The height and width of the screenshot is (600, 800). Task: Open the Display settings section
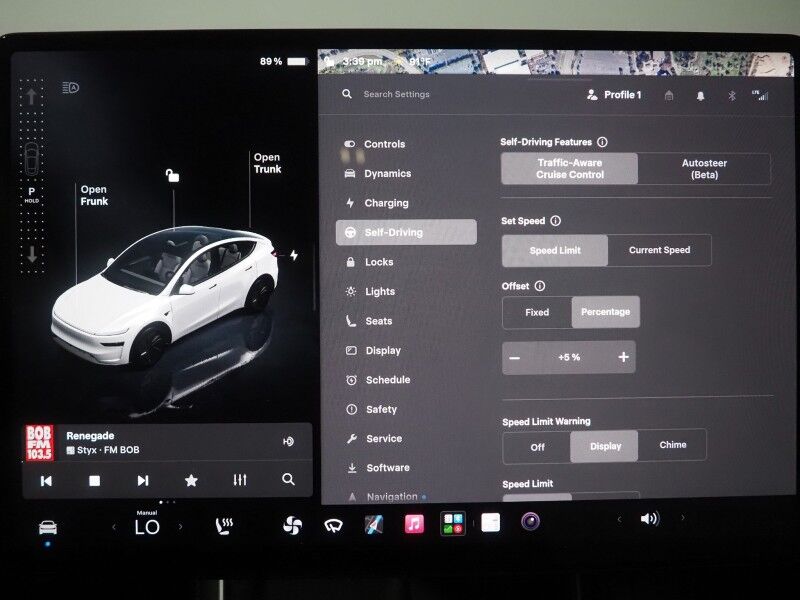click(373, 351)
